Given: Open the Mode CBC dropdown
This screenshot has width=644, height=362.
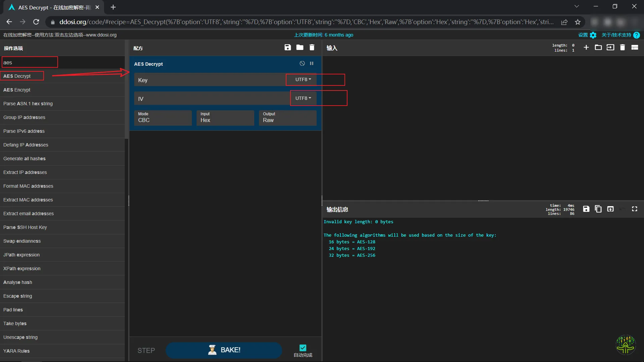Looking at the screenshot, I should click(163, 118).
